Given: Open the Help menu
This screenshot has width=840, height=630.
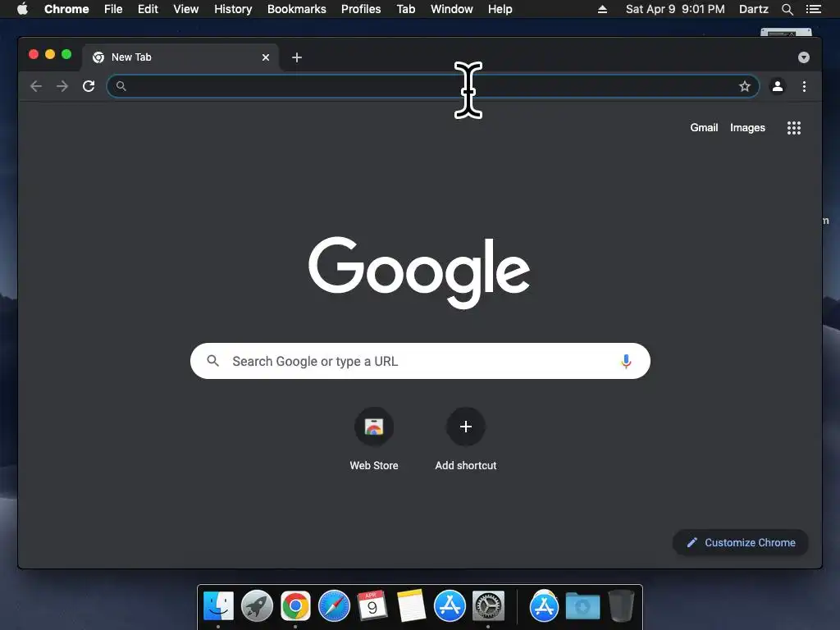Looking at the screenshot, I should tap(500, 9).
